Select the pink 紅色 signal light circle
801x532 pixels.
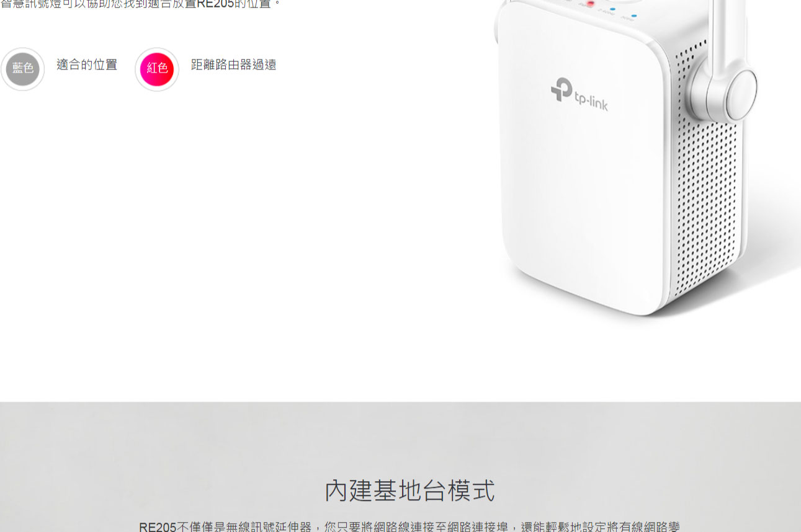157,69
